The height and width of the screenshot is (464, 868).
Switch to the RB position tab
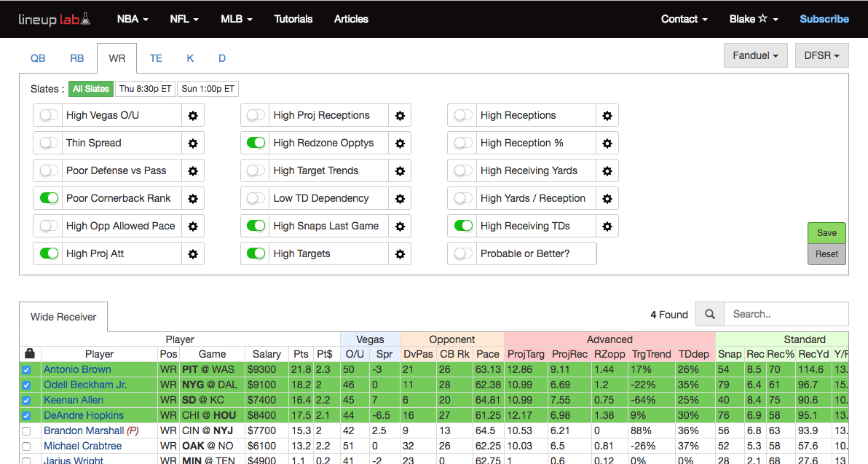tap(77, 58)
